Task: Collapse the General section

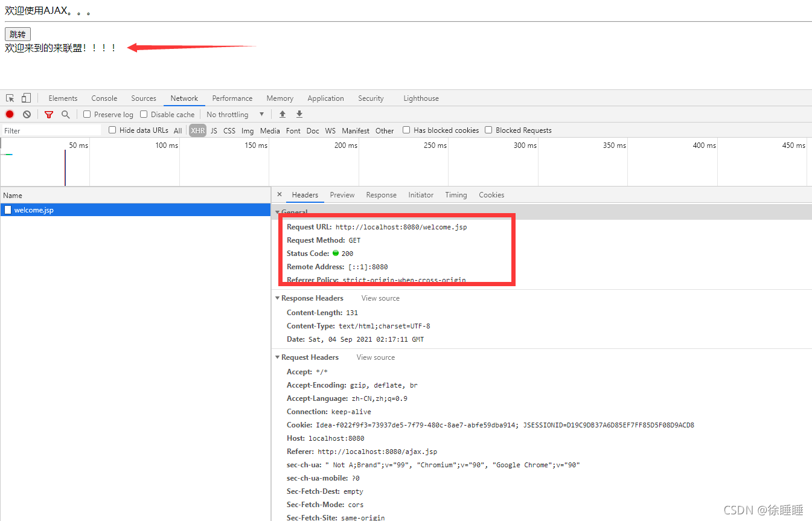Action: [278, 213]
